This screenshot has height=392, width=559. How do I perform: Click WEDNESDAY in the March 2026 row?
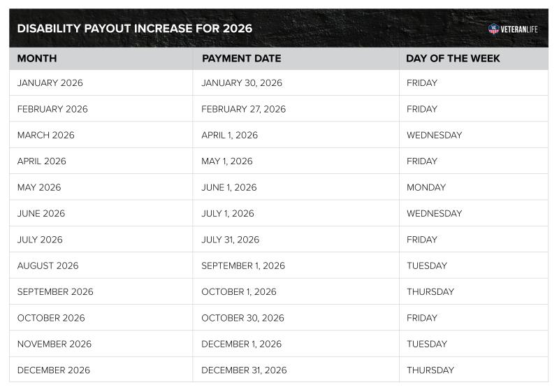434,135
